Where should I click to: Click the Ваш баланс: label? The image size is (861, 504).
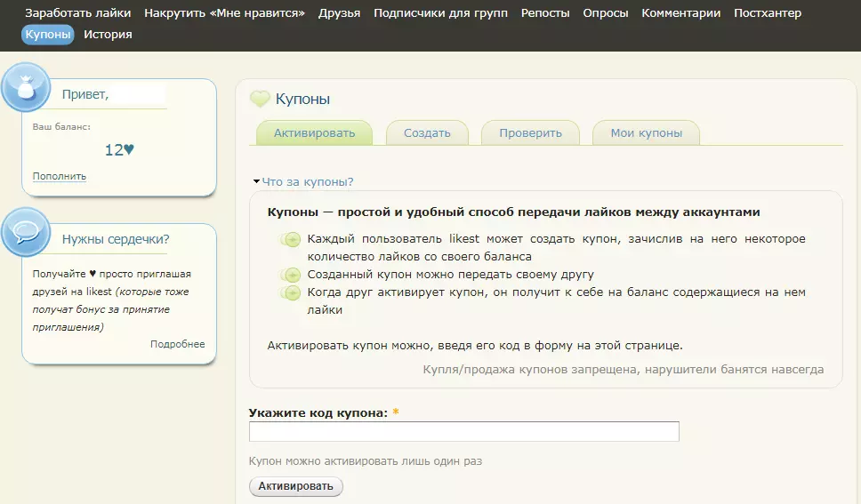point(61,126)
